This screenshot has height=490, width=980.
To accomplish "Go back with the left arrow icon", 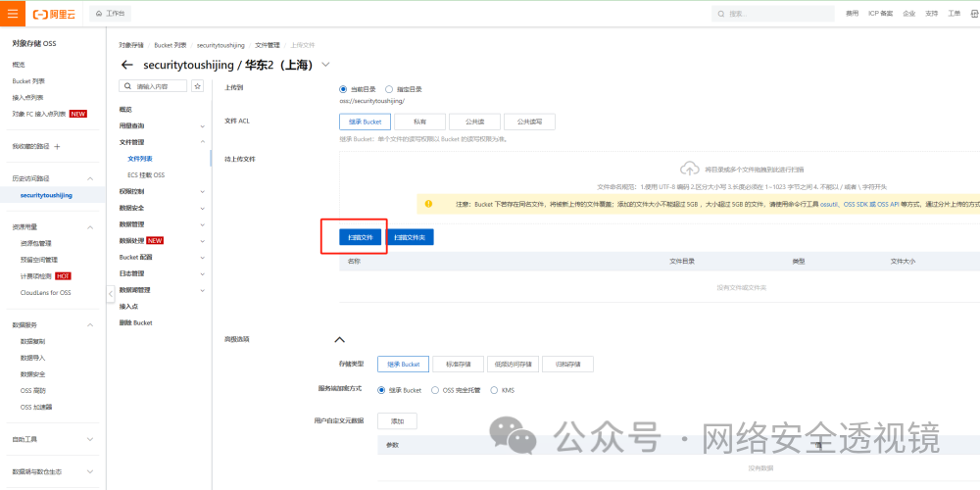I will point(127,65).
